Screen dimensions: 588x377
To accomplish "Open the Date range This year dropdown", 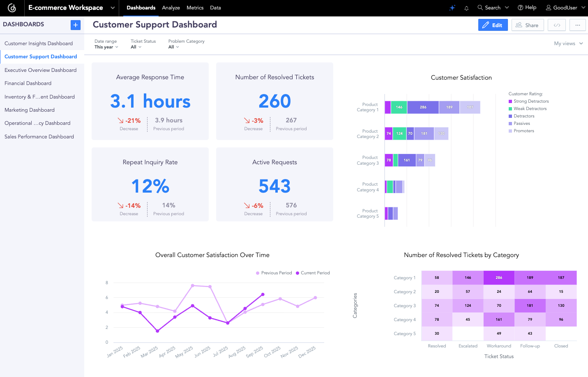I will point(106,47).
